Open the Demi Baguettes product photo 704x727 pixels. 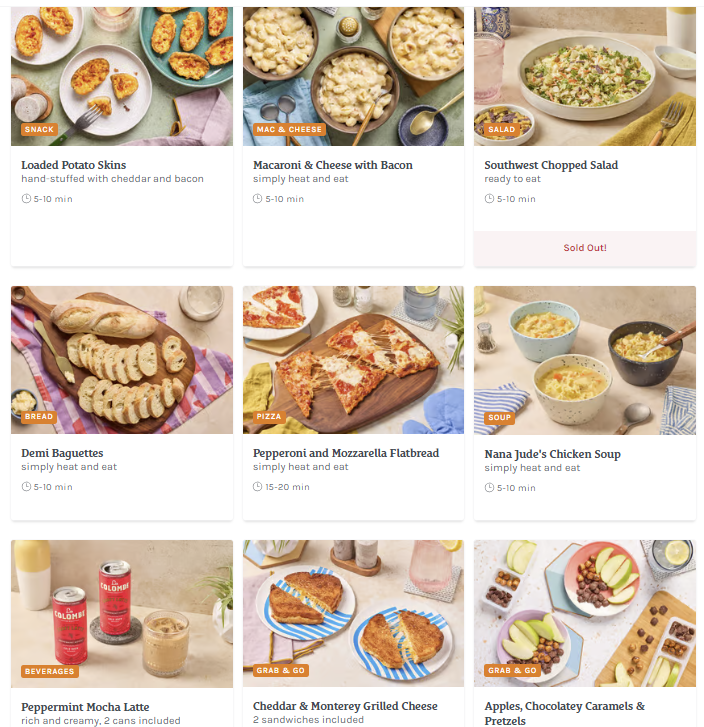[x=122, y=360]
